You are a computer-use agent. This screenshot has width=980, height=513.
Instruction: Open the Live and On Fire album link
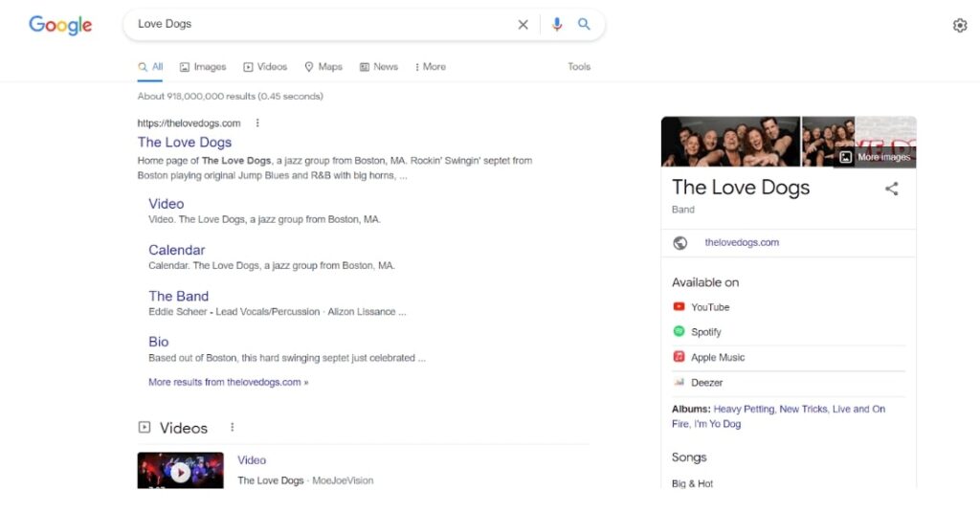coord(779,416)
